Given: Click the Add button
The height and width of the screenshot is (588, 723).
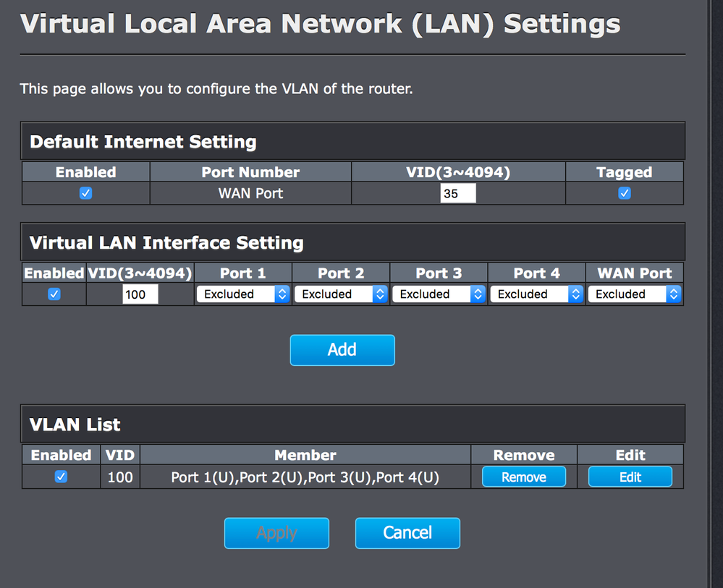Looking at the screenshot, I should tap(342, 350).
